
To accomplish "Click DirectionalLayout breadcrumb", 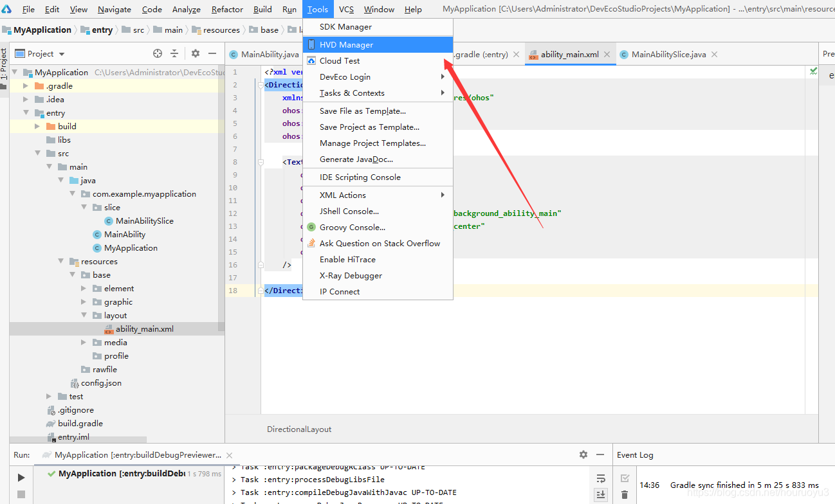I will click(x=299, y=429).
